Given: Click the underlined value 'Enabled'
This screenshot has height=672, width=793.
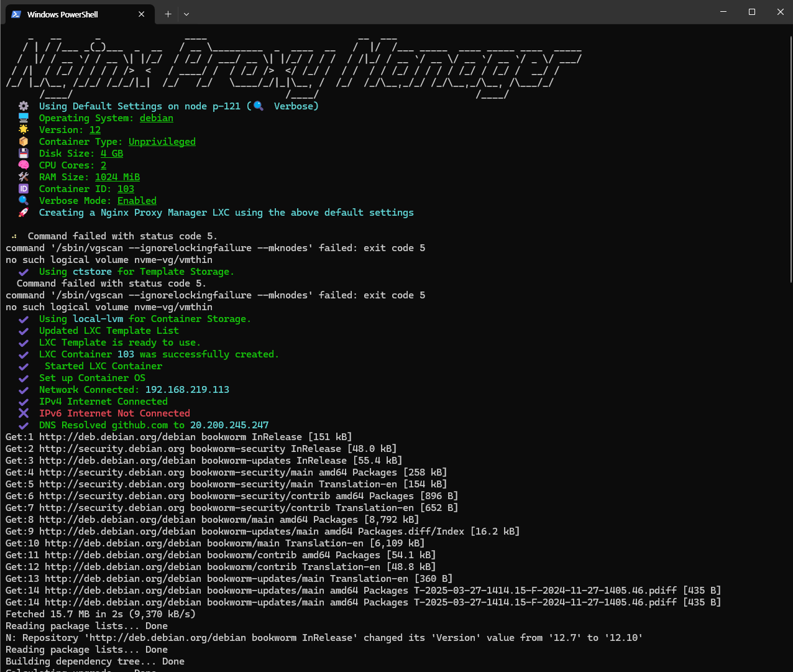Looking at the screenshot, I should point(137,201).
